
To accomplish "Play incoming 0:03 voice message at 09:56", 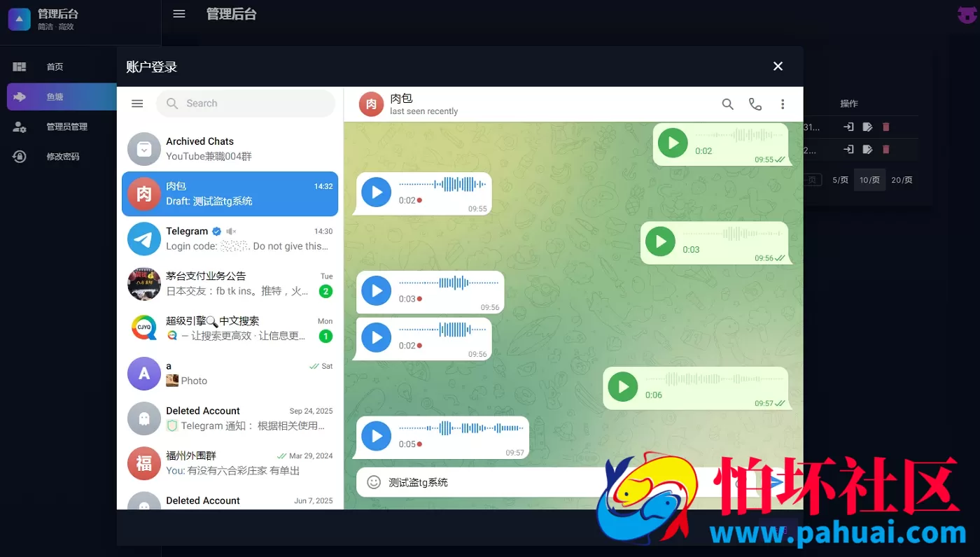I will pyautogui.click(x=377, y=290).
